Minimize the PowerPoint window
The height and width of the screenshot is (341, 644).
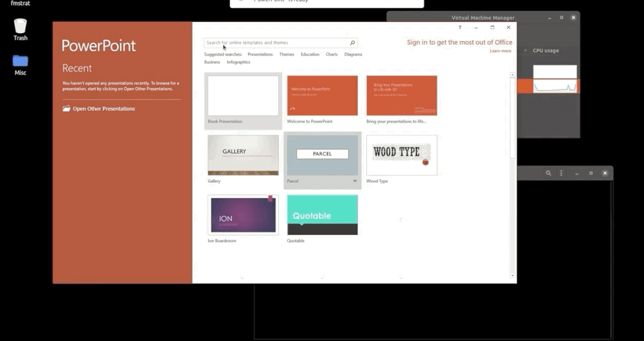coord(476,27)
